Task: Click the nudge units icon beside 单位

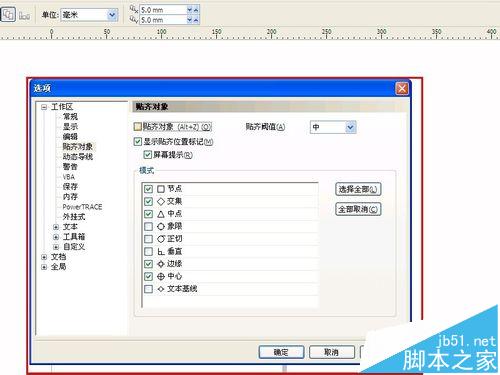Action: coord(24,15)
